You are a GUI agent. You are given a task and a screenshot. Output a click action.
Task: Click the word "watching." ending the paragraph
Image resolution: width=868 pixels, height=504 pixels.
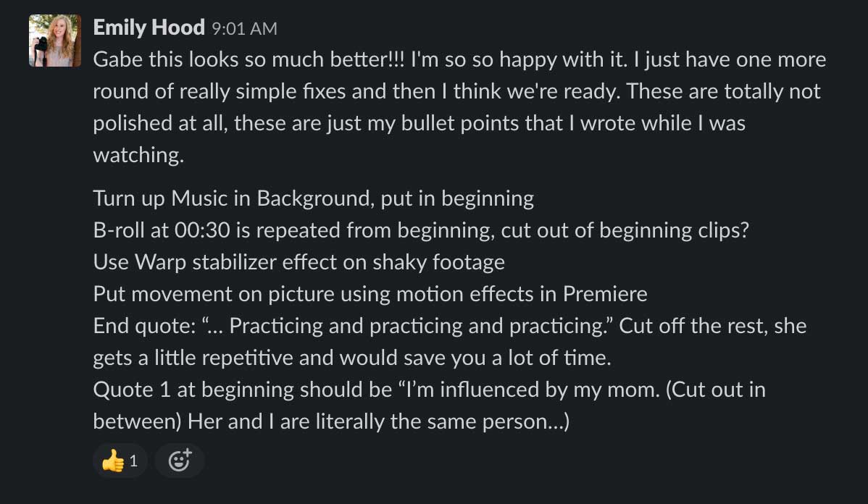[x=138, y=155]
